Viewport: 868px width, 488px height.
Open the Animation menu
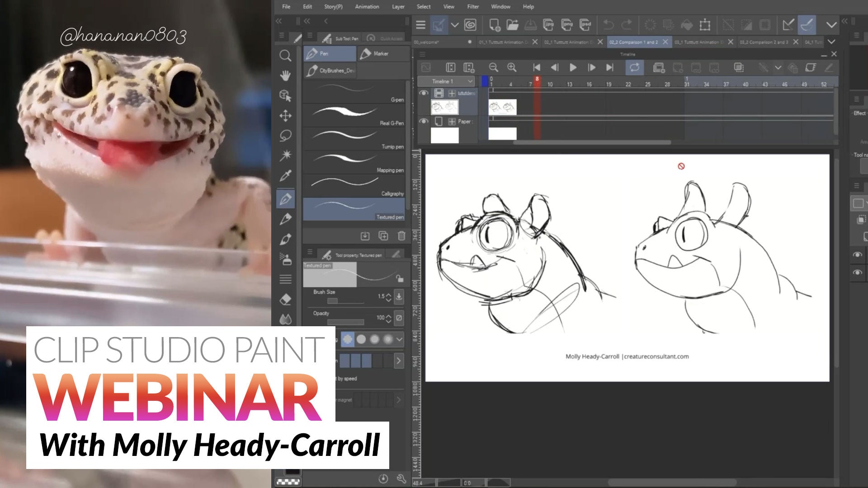[x=367, y=7]
